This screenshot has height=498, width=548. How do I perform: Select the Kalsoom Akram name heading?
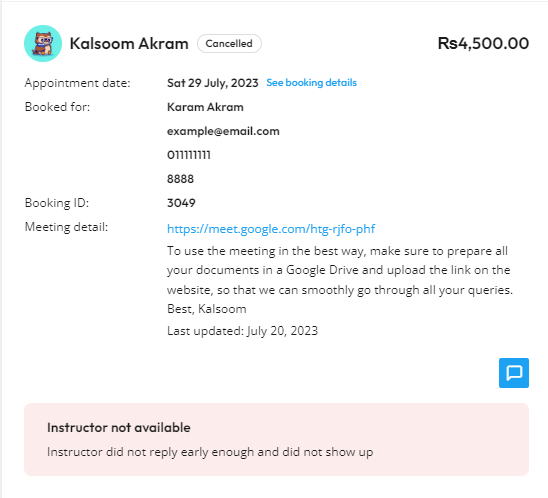(129, 44)
